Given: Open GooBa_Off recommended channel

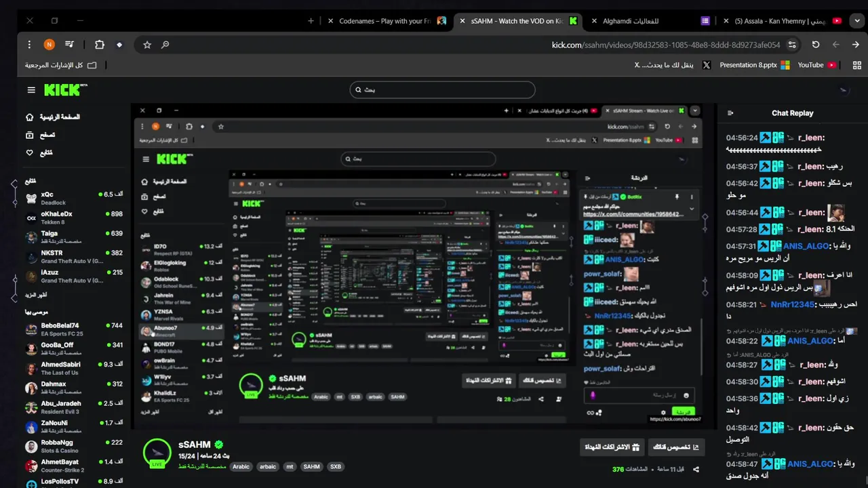Looking at the screenshot, I should (x=75, y=349).
